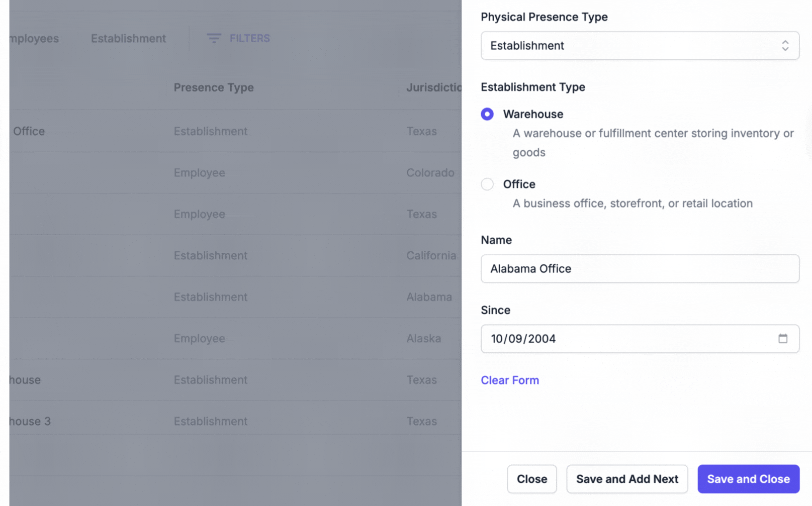
Task: Select the Alaska Employee row
Action: pyautogui.click(x=235, y=339)
